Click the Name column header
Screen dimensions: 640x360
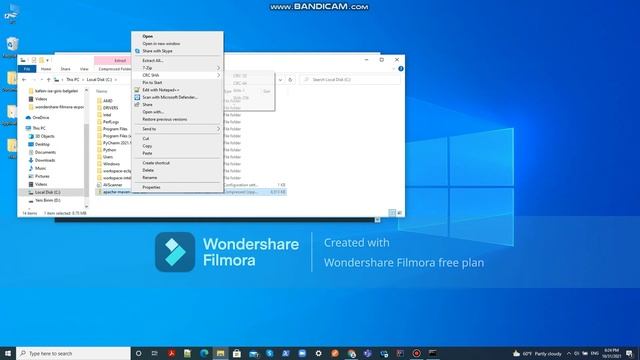coord(102,91)
